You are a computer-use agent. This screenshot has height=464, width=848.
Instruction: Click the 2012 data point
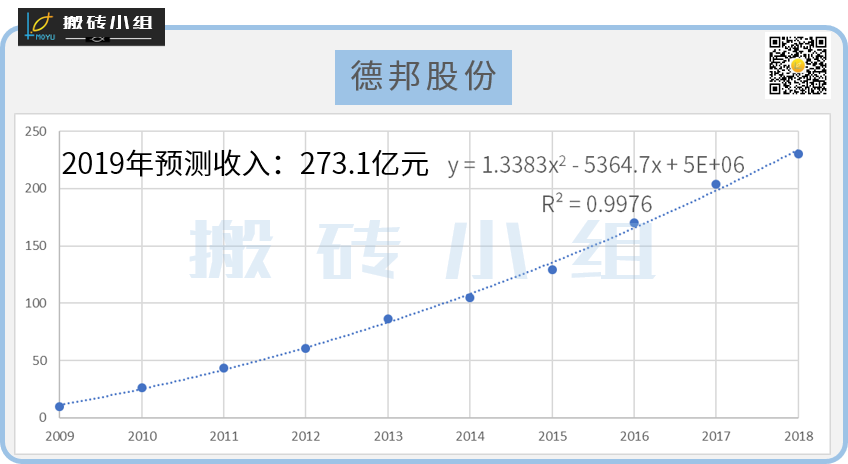tap(306, 349)
